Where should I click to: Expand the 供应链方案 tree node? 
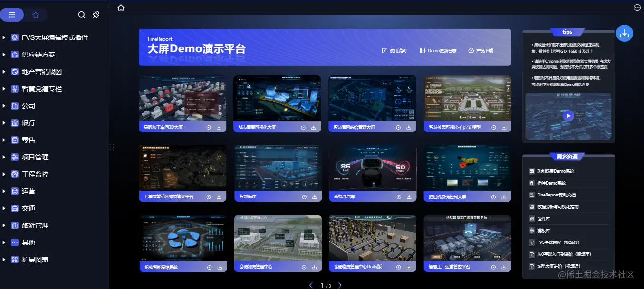point(4,55)
